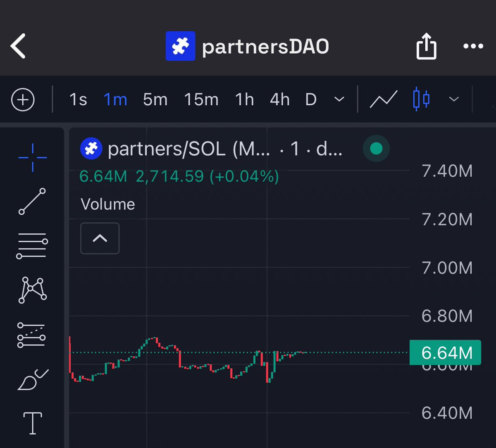The height and width of the screenshot is (448, 496).
Task: Collapse the Volume indicator legend
Action: [100, 238]
